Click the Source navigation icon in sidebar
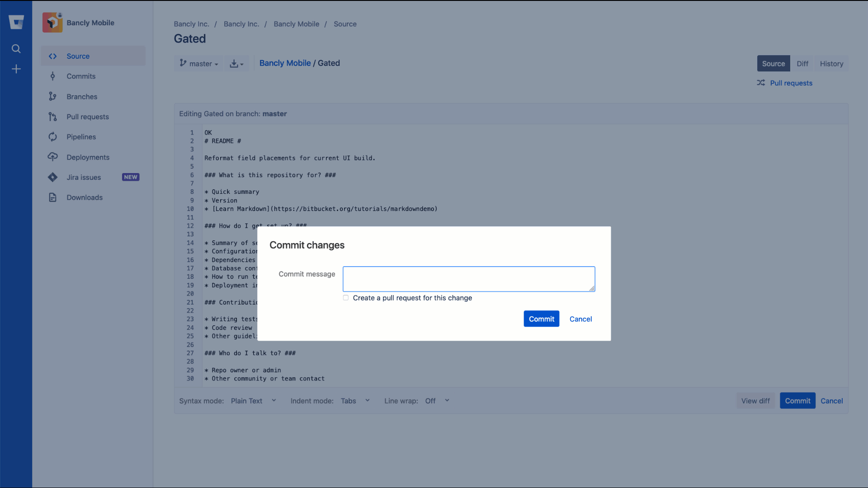 pyautogui.click(x=54, y=56)
